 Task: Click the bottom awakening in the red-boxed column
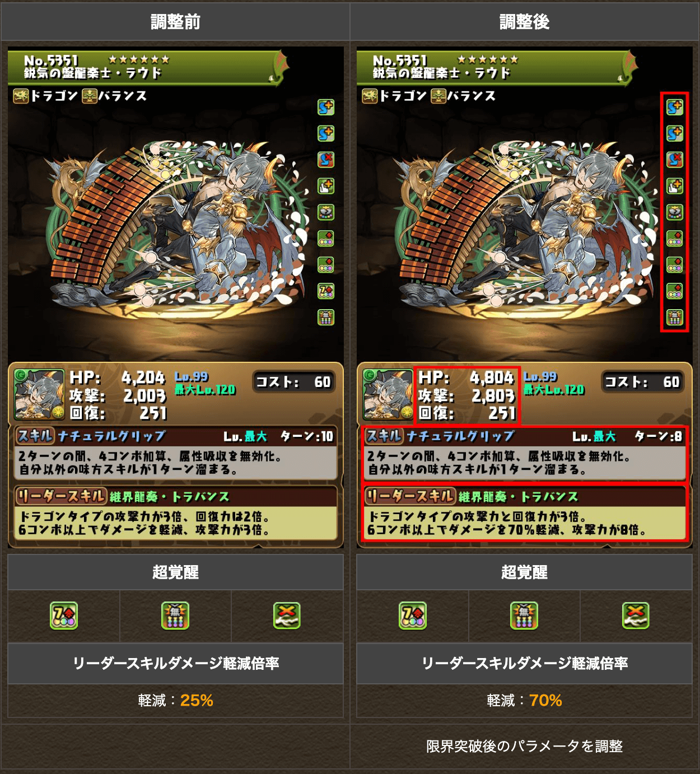tap(675, 318)
